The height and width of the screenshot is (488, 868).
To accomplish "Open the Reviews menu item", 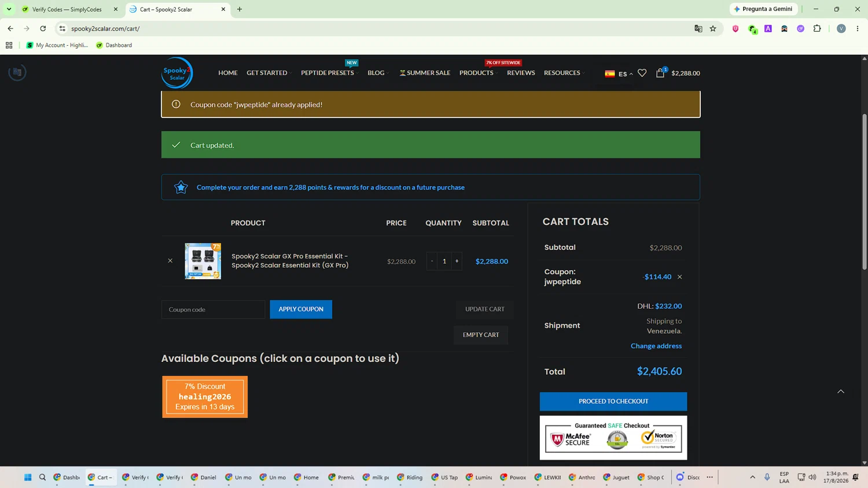I will tap(521, 73).
